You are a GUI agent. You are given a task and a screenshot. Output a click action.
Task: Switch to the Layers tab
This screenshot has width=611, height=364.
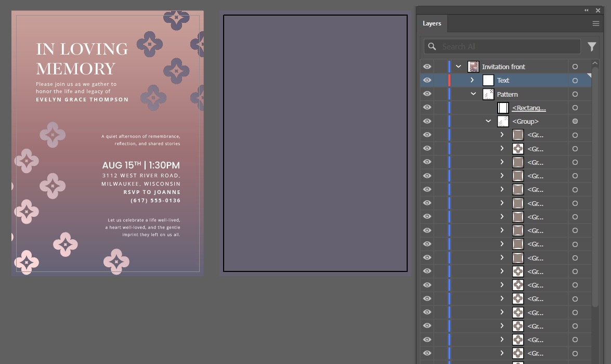[432, 23]
